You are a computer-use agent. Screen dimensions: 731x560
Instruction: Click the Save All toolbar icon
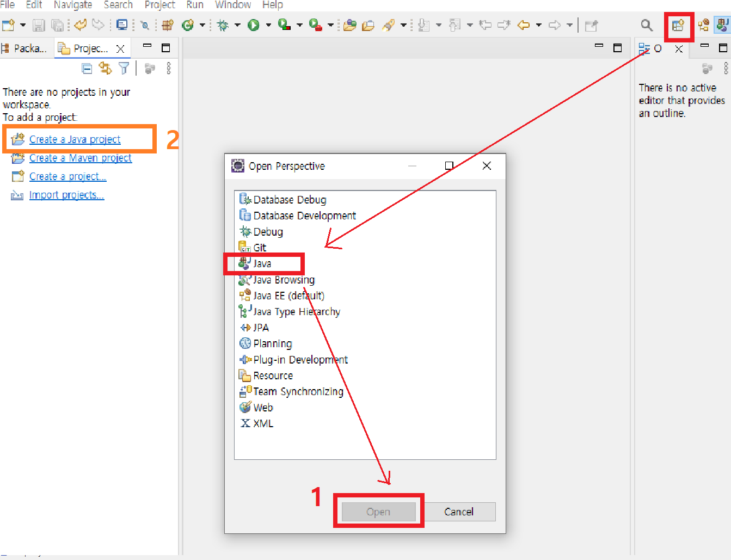[57, 25]
